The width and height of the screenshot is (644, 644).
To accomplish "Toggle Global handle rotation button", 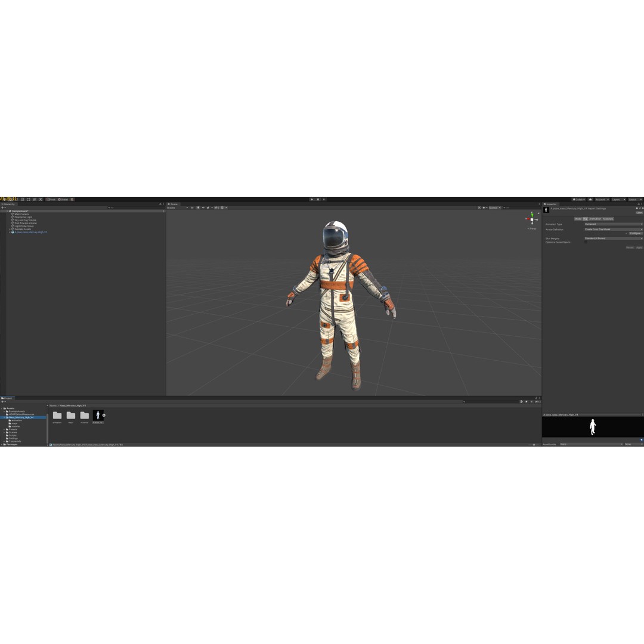I will tap(63, 200).
